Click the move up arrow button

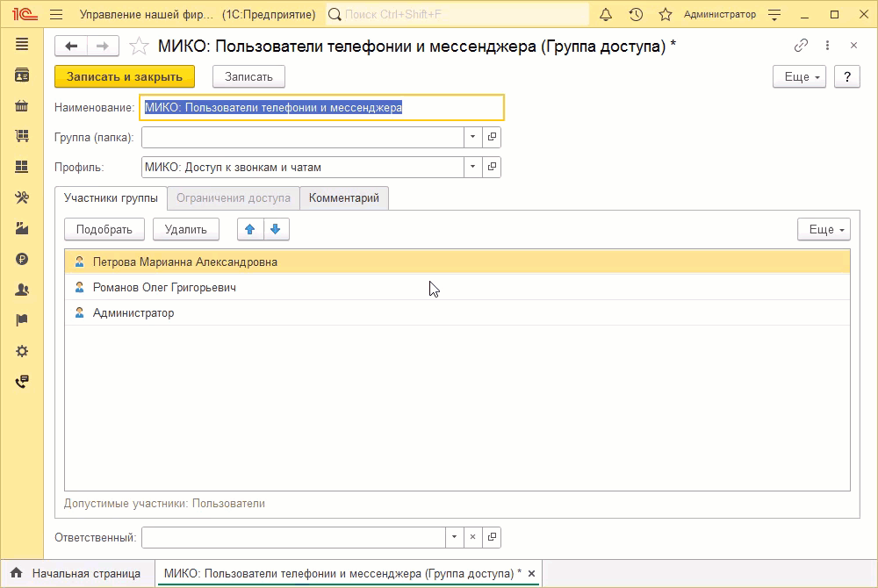pyautogui.click(x=250, y=229)
